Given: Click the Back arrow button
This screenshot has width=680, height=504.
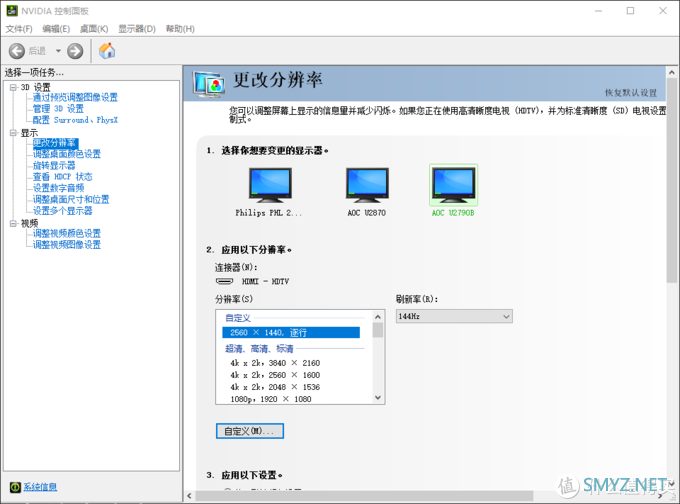Looking at the screenshot, I should [x=17, y=51].
